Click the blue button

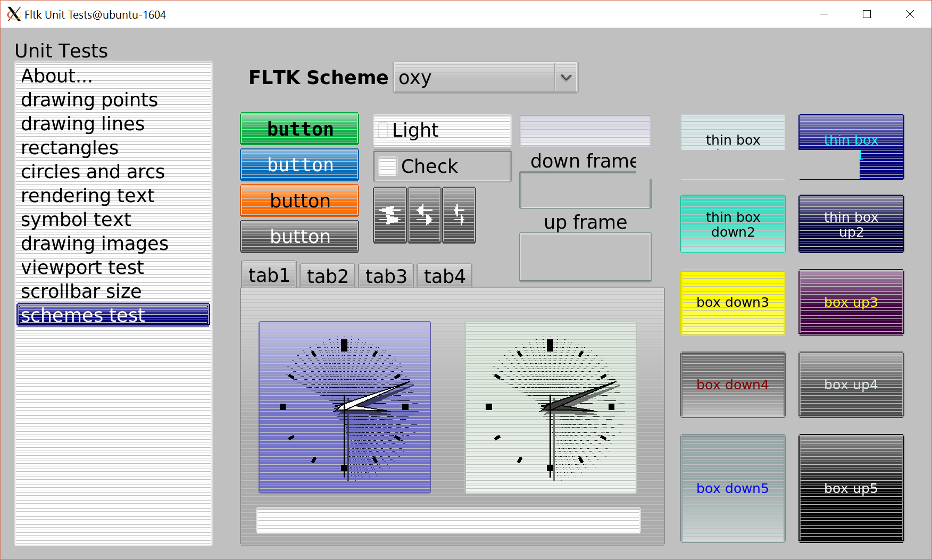[299, 165]
